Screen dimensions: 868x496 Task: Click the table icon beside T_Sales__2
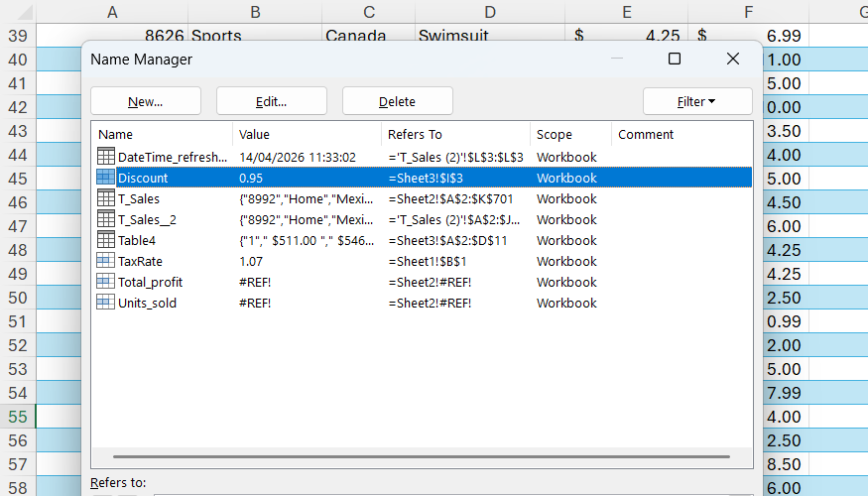coord(105,219)
